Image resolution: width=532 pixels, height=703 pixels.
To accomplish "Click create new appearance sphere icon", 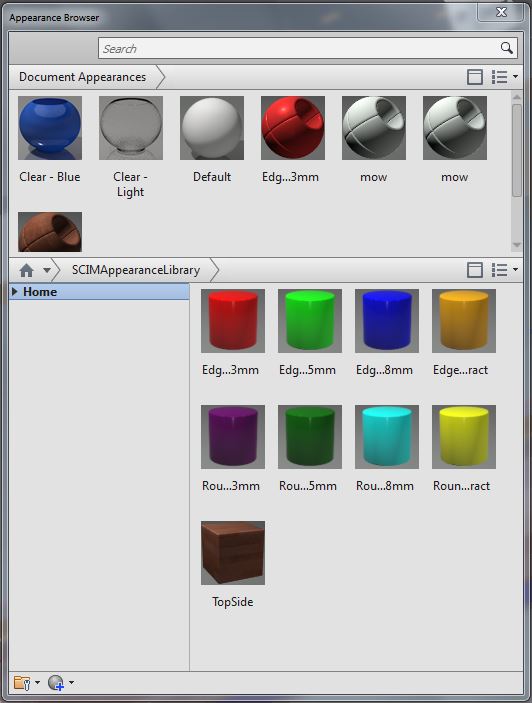I will [56, 683].
